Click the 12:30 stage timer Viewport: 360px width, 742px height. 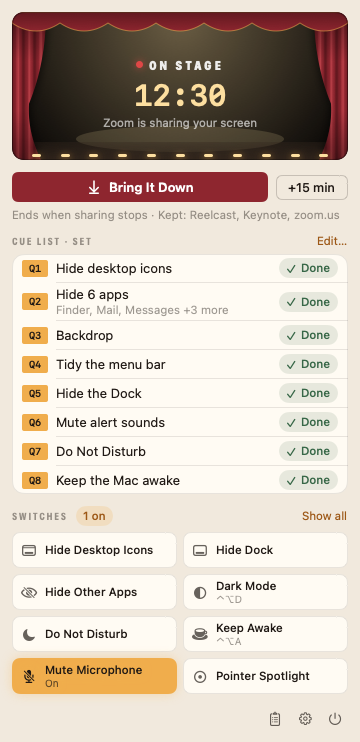pos(180,96)
